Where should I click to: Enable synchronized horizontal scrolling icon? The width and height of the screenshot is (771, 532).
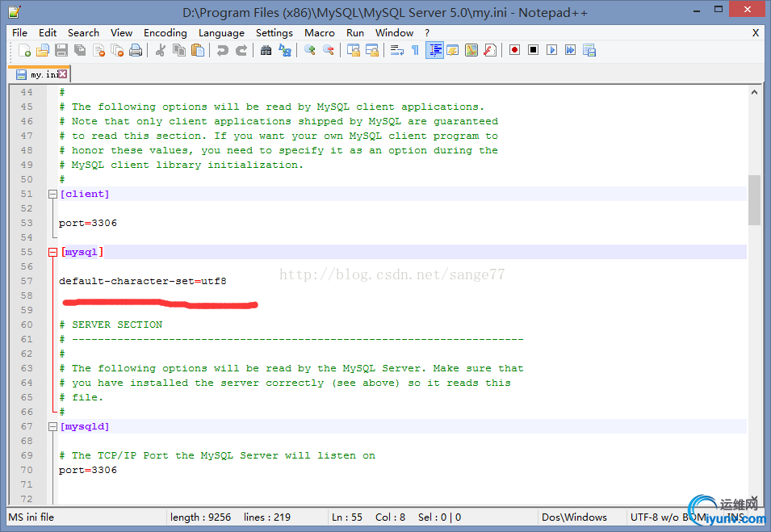point(372,50)
